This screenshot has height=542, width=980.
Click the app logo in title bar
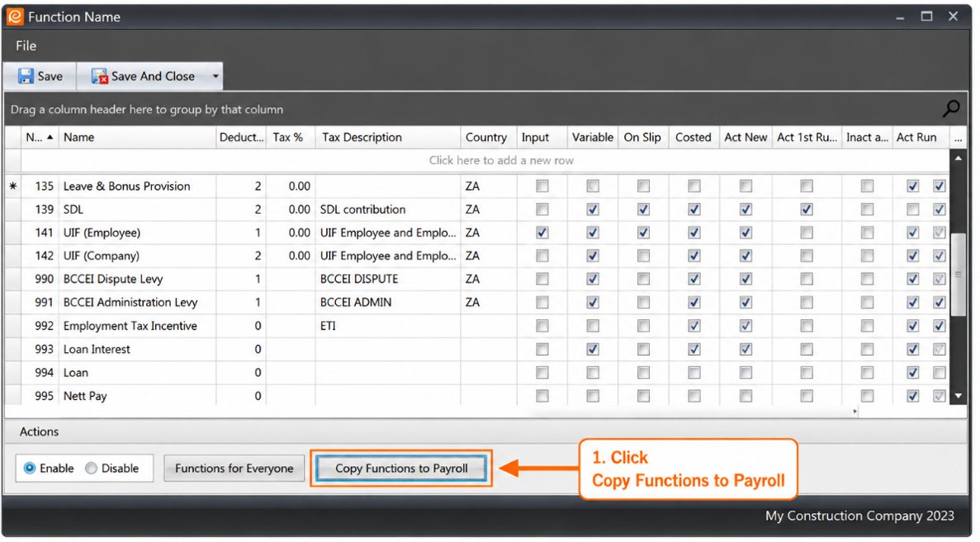[x=15, y=16]
